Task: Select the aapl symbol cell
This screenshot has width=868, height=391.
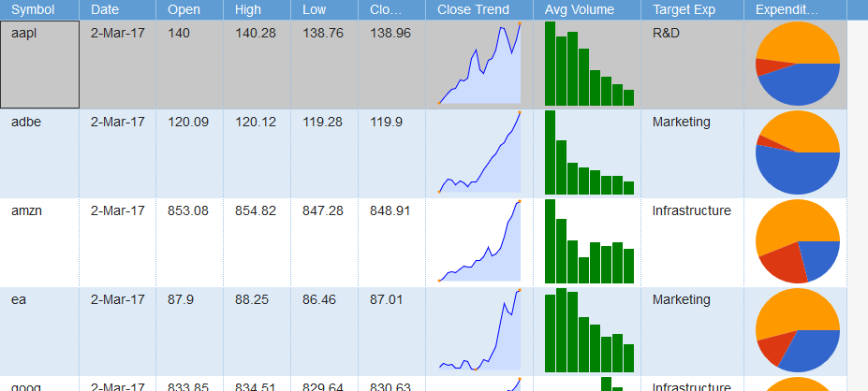Action: tap(40, 65)
